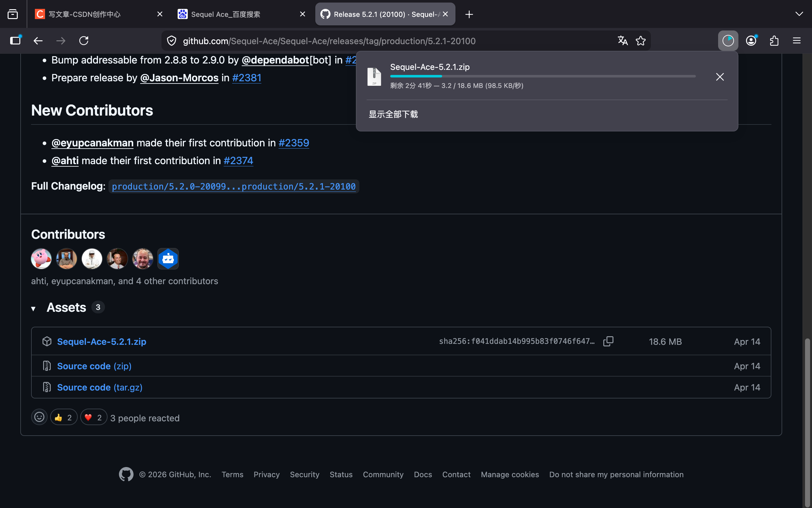
Task: Open Contact footer link
Action: [x=456, y=474]
